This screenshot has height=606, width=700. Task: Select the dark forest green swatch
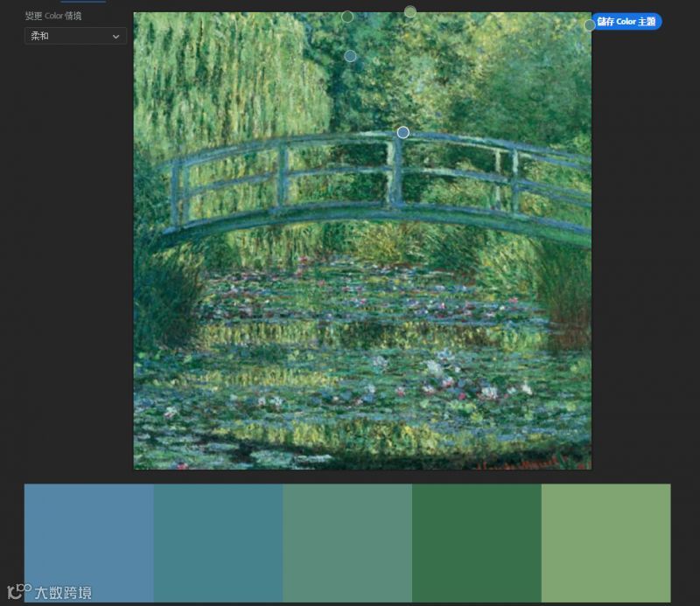[x=477, y=543]
